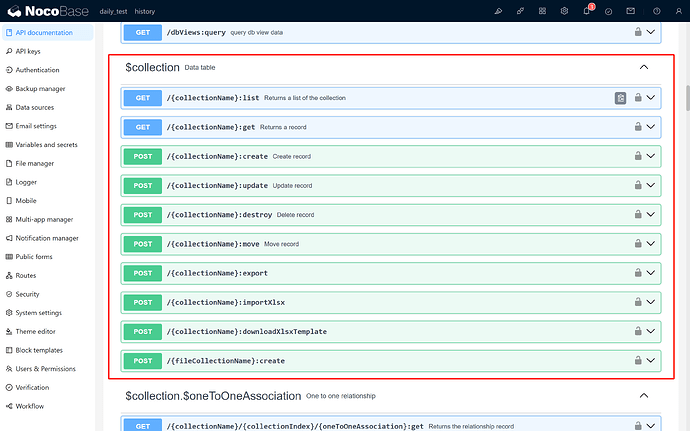Click GET button on {collectionName}:get
690x431 pixels.
click(x=143, y=127)
